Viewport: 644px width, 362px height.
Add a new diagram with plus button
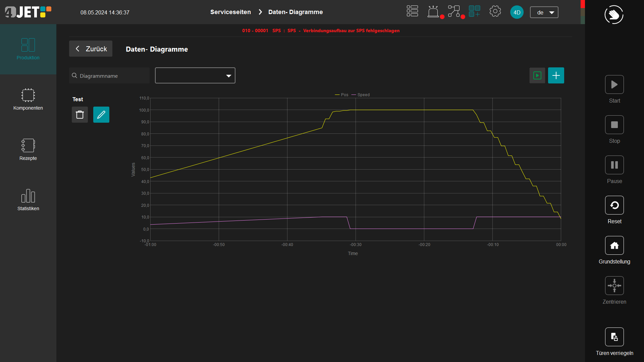click(x=556, y=75)
